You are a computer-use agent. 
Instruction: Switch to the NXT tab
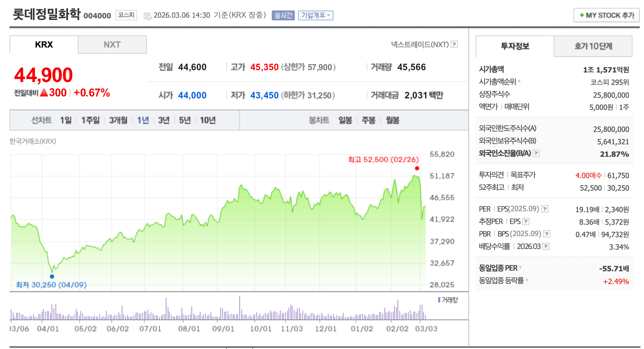tap(112, 45)
